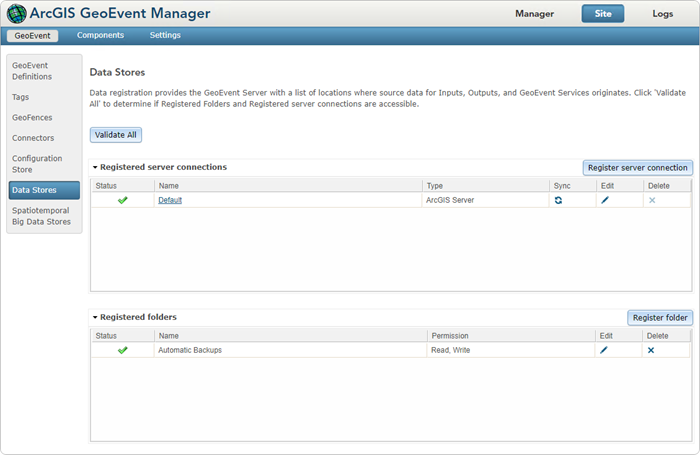
Task: Open the Default server connection link
Action: 170,200
